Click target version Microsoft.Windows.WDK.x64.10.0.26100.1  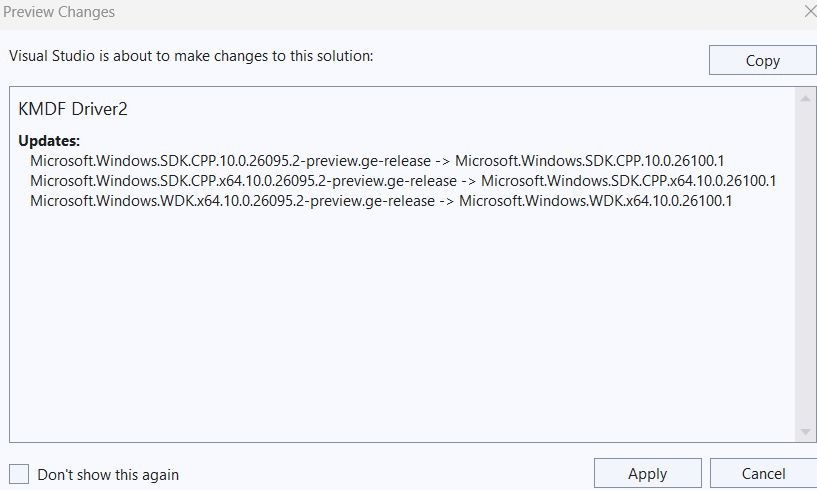click(x=596, y=201)
